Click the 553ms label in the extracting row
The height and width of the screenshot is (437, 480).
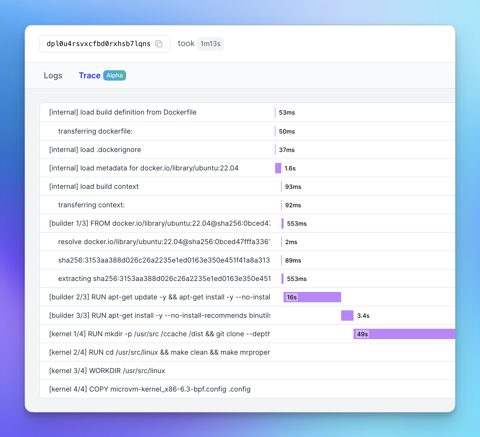[x=297, y=279]
